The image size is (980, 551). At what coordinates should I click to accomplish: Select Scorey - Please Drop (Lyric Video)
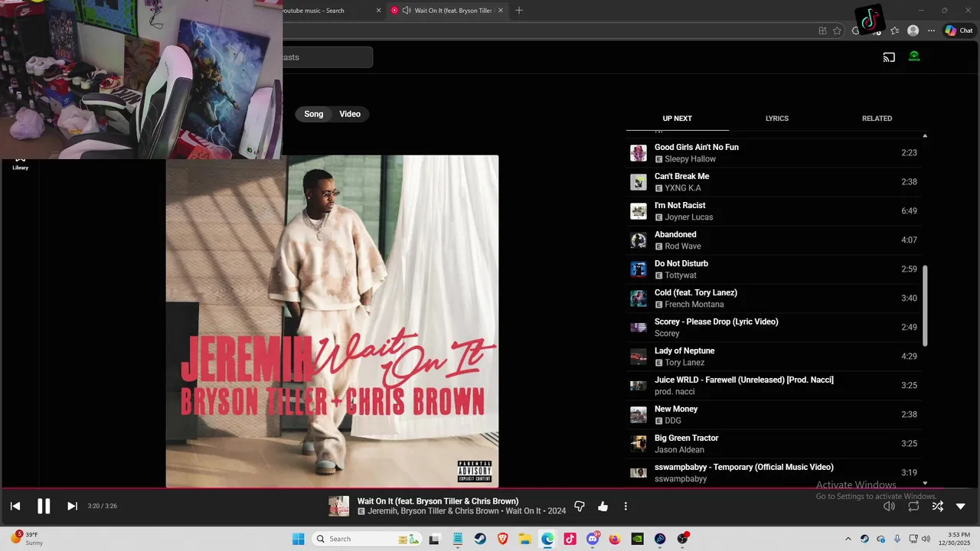point(773,328)
